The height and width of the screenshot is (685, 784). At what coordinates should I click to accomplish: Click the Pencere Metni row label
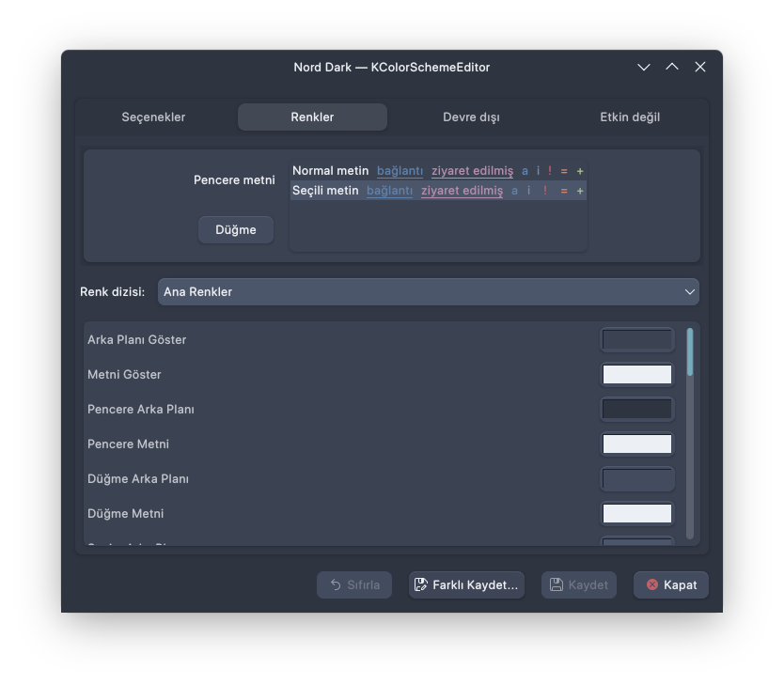(x=129, y=444)
